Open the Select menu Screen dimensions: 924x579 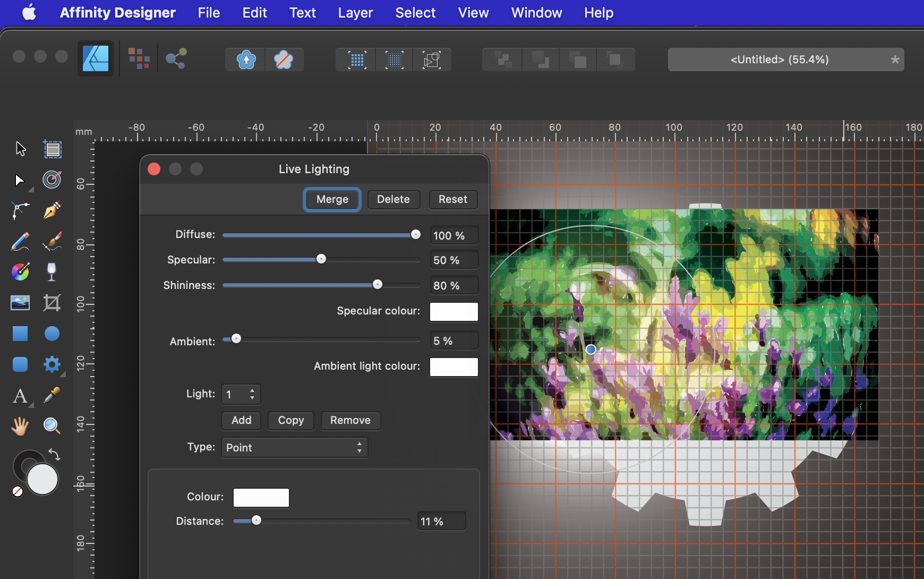(x=415, y=13)
